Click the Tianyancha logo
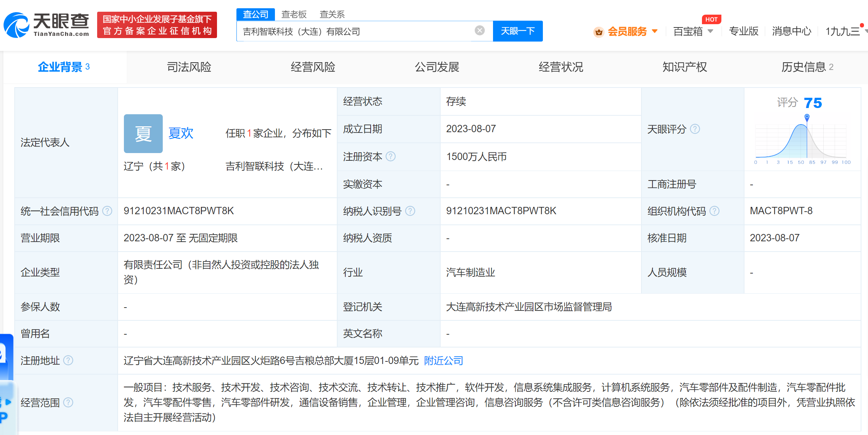This screenshot has height=435, width=868. tap(46, 25)
